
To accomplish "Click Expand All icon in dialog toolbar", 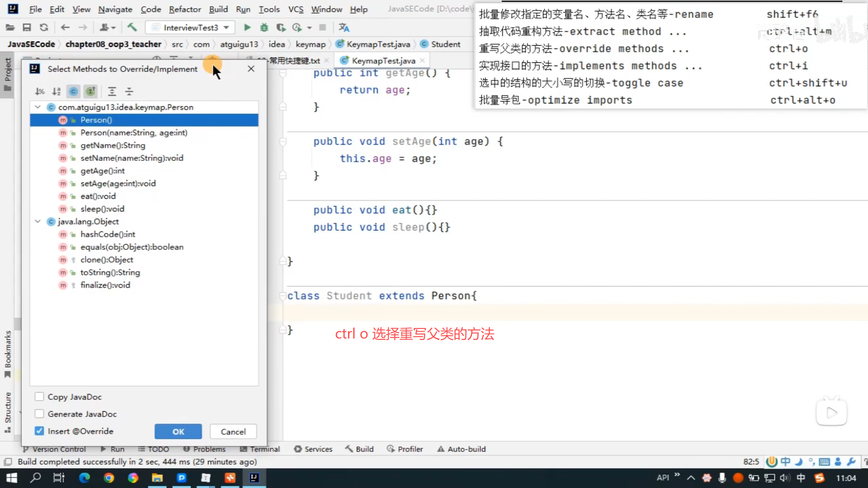I will click(x=112, y=92).
